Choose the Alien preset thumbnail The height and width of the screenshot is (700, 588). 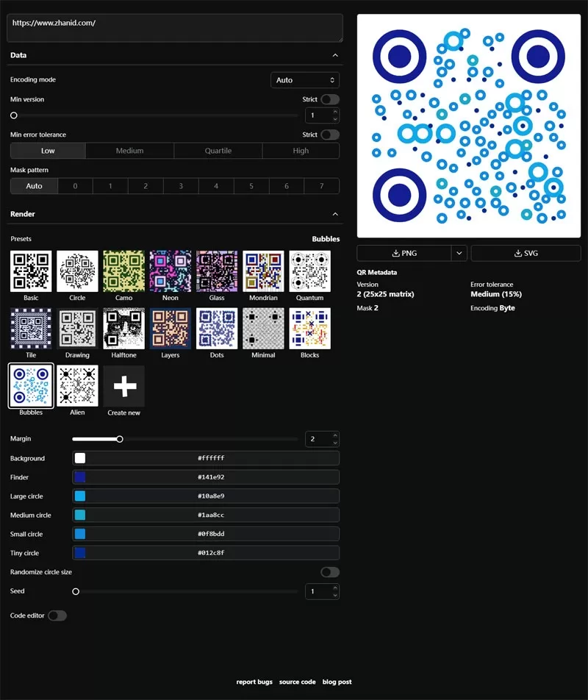(77, 385)
